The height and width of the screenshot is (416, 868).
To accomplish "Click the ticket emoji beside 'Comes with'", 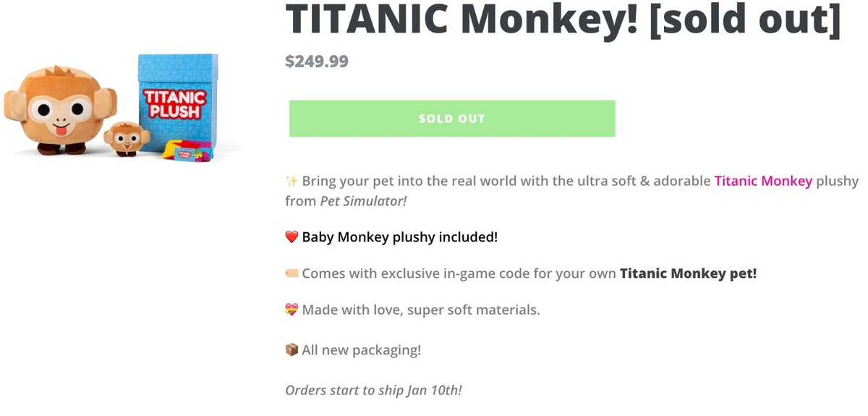I will 292,273.
